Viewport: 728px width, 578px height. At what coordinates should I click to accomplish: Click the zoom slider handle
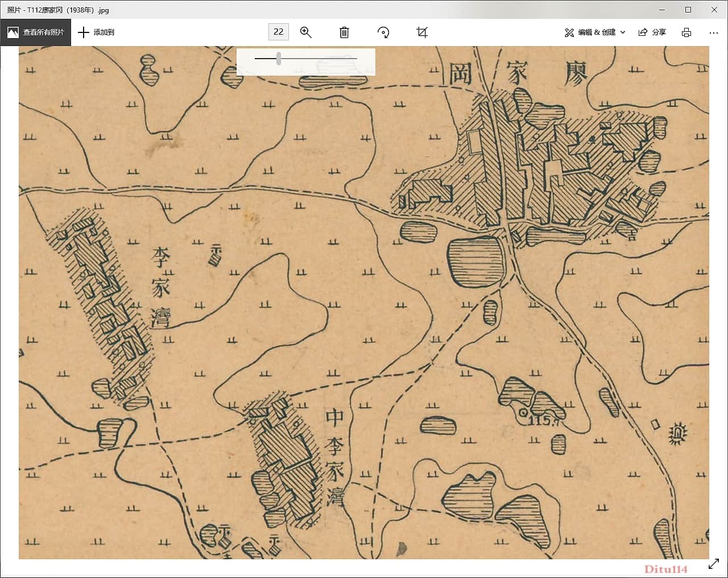[x=279, y=58]
